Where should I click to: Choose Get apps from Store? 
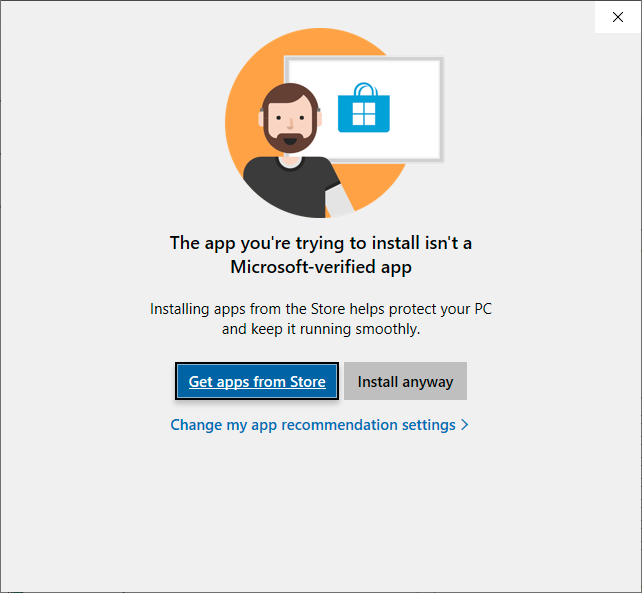click(257, 381)
